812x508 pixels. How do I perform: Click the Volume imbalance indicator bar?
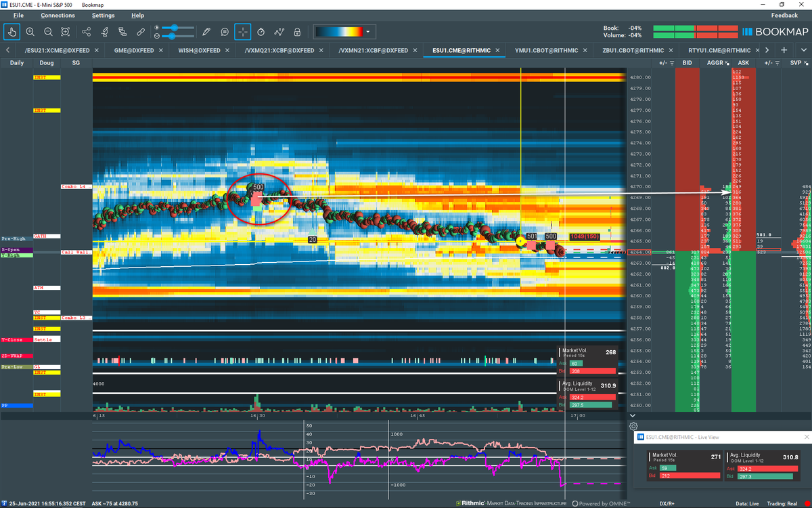(695, 35)
